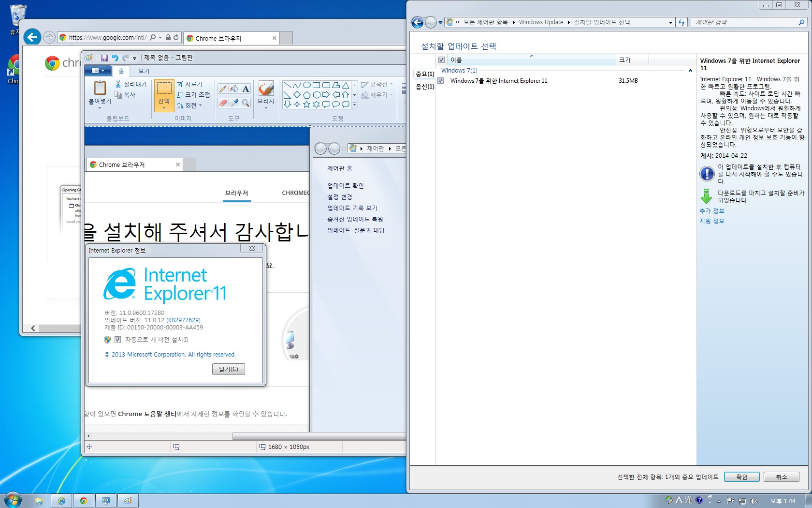This screenshot has width=812, height=508.
Task: Open the 브러시 dropdown arrow
Action: [266, 107]
